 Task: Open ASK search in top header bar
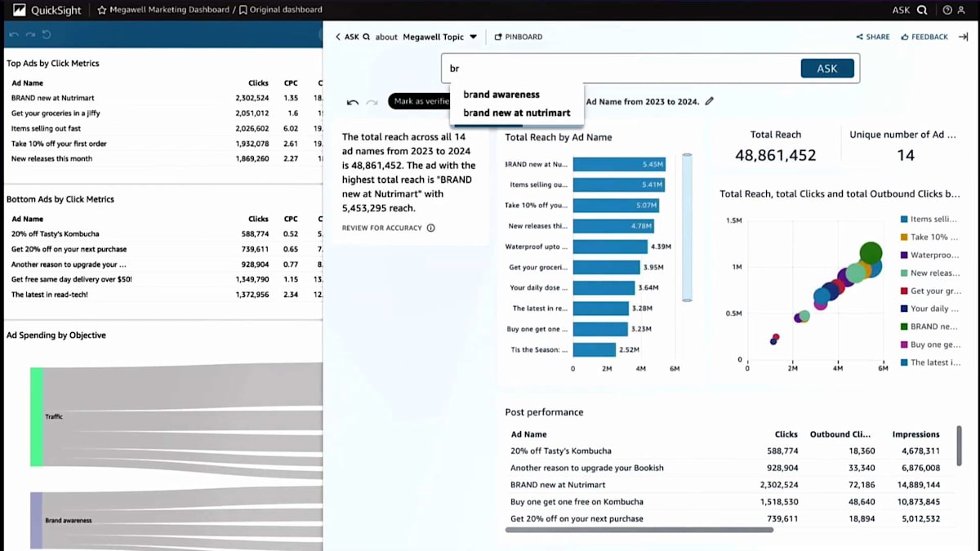909,10
